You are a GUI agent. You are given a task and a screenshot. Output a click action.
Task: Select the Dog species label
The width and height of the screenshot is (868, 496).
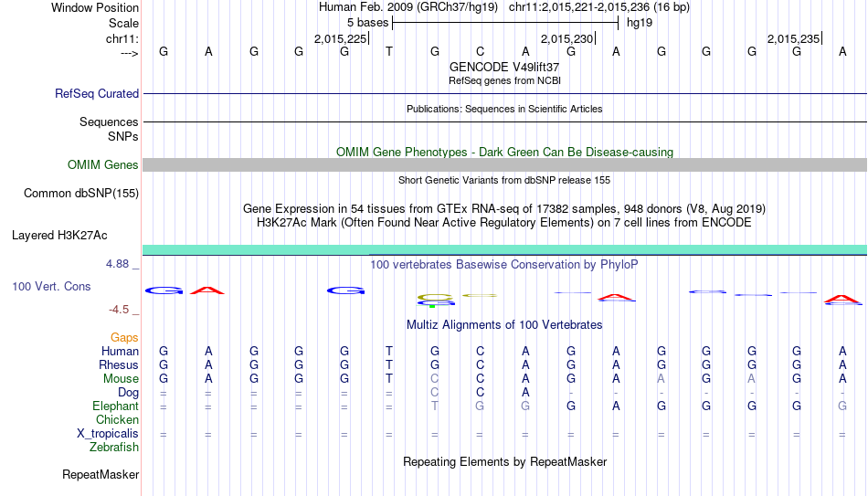tap(128, 393)
